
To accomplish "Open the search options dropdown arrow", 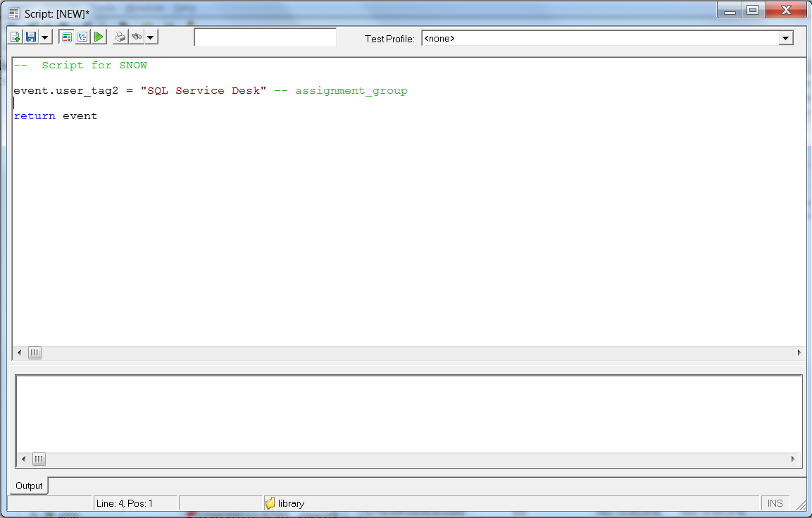I will [x=150, y=36].
